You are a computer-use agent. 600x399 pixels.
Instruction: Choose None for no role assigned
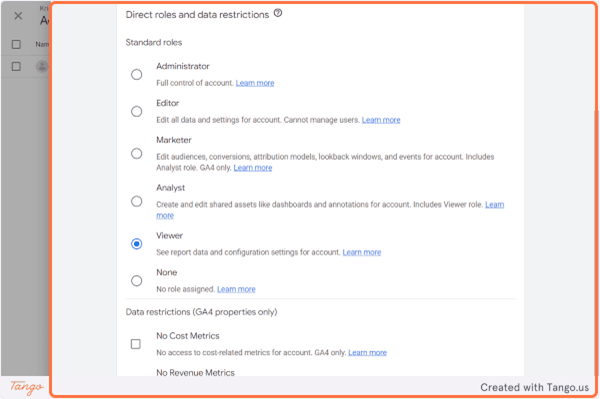[137, 281]
